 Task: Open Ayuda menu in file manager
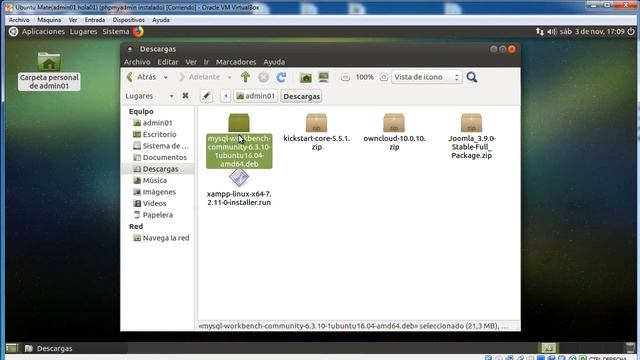pos(274,62)
